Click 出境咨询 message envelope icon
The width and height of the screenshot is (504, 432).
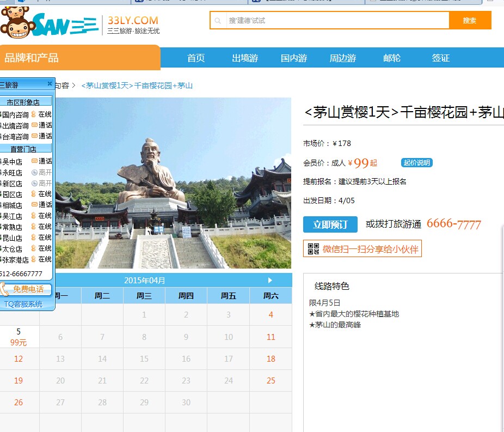pos(34,125)
